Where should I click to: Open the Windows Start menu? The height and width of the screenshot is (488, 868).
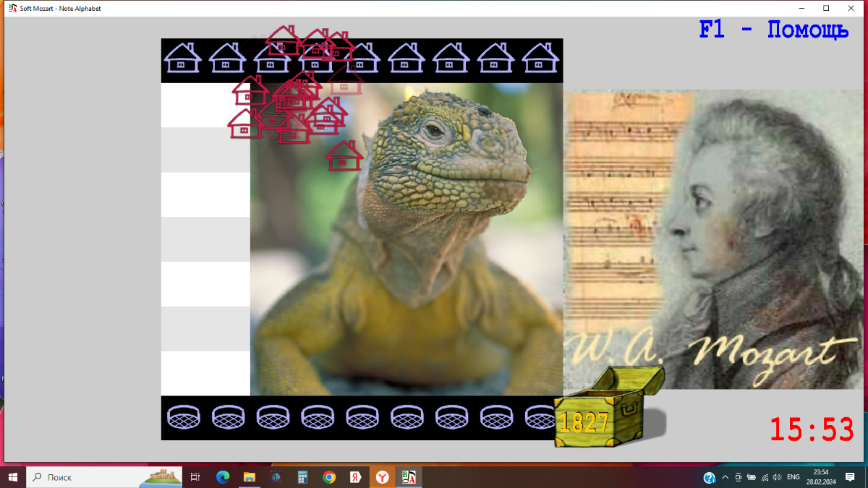tap(13, 477)
